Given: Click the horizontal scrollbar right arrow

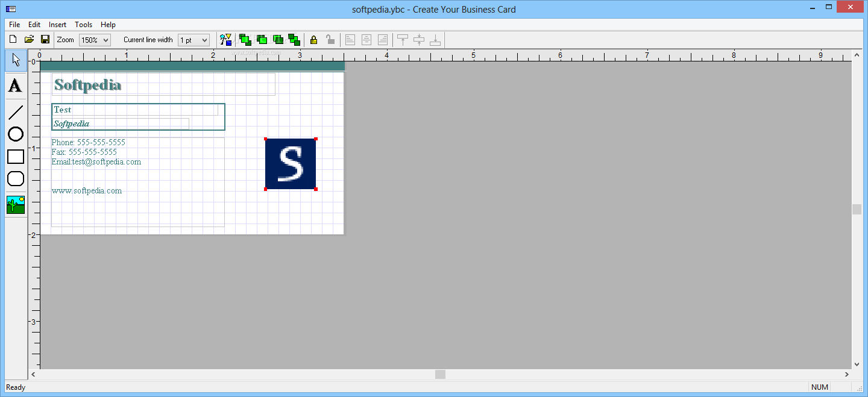Looking at the screenshot, I should pyautogui.click(x=847, y=374).
